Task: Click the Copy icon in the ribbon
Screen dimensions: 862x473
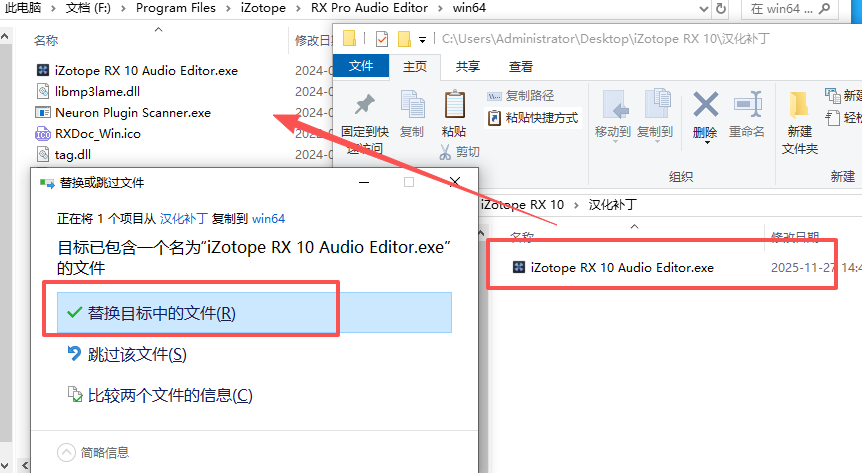Action: (412, 104)
